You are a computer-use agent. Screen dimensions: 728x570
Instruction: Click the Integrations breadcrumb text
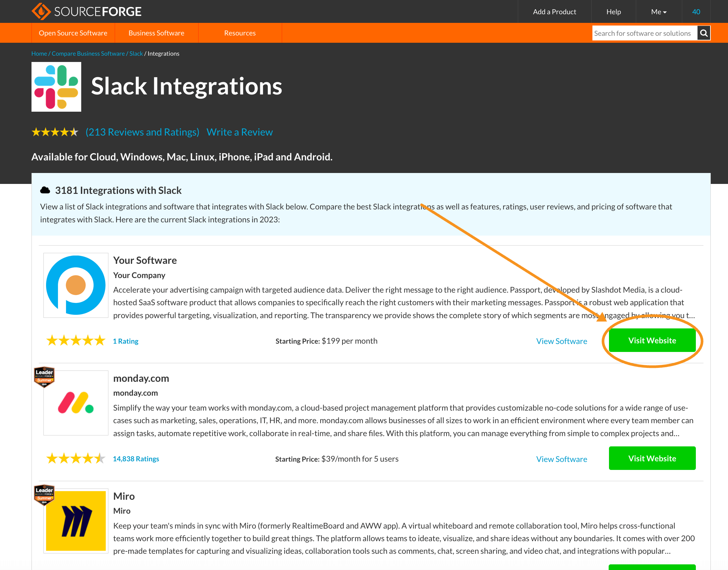(x=163, y=54)
